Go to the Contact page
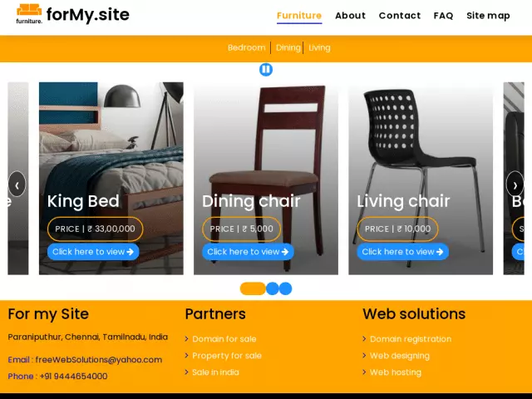 pos(400,16)
